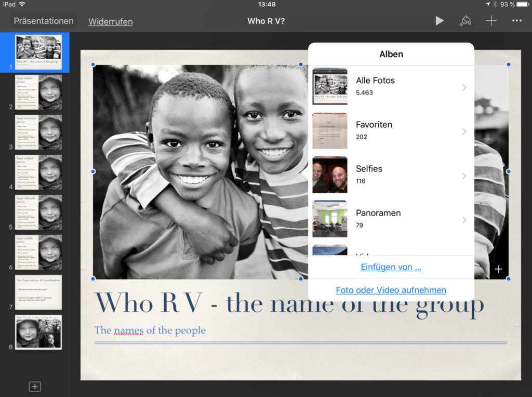
Task: Tap the bottom-right image selection handle
Action: (508, 279)
